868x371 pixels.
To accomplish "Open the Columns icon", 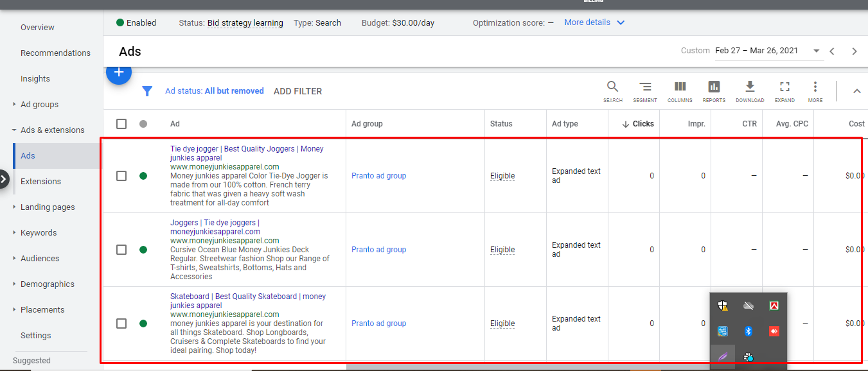I will 680,87.
